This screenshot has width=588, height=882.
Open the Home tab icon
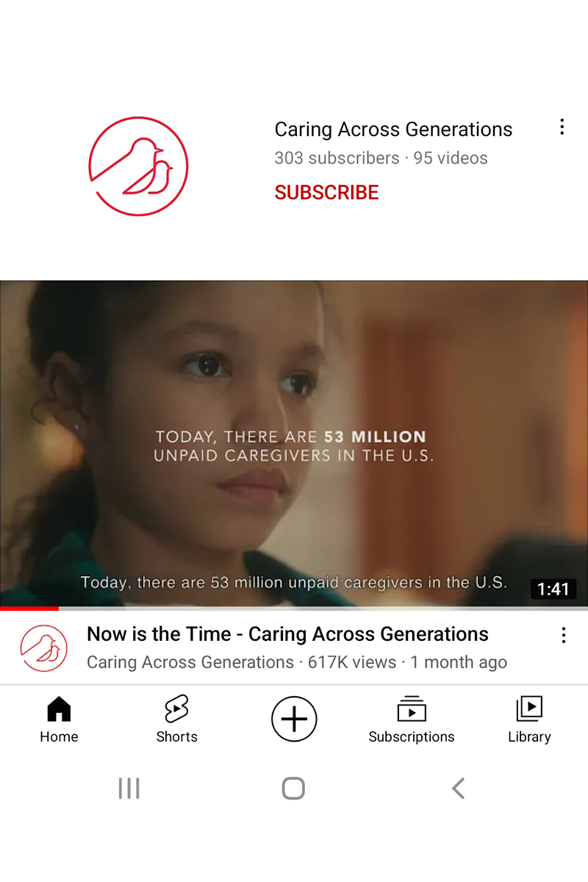[59, 709]
